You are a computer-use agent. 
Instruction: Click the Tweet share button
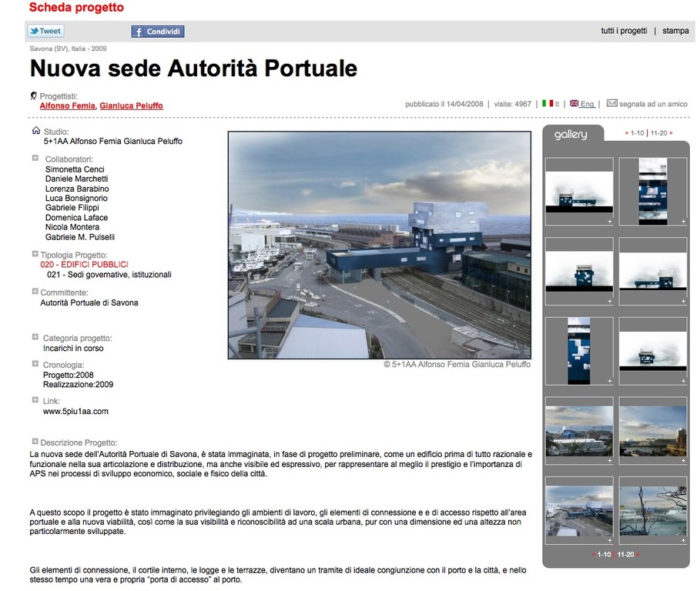coord(45,32)
